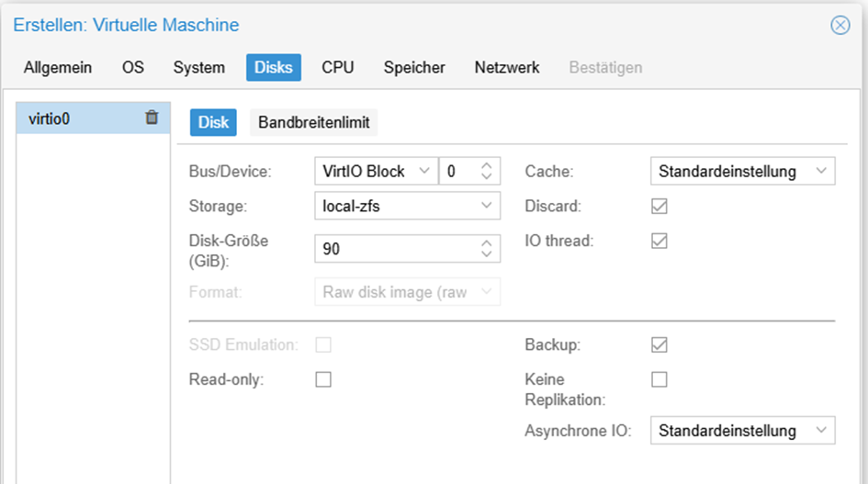Uncheck the Discard option
Screen dimensions: 868x484
click(659, 207)
